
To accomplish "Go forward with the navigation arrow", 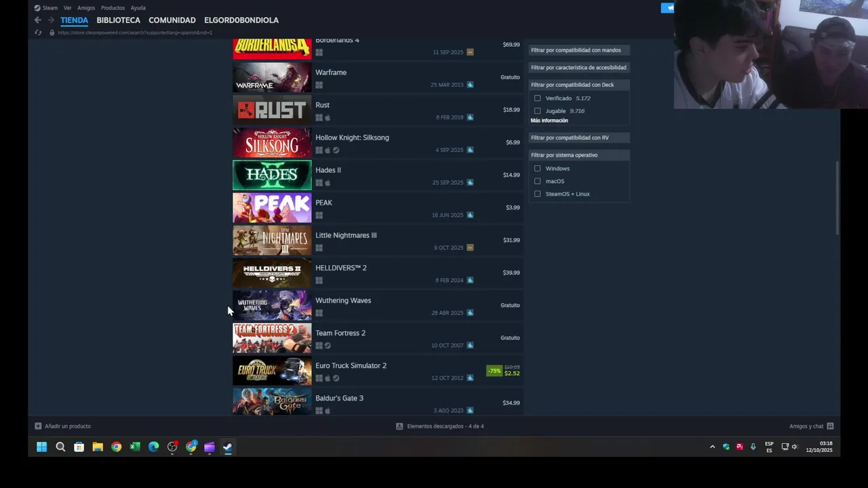I will [x=50, y=20].
